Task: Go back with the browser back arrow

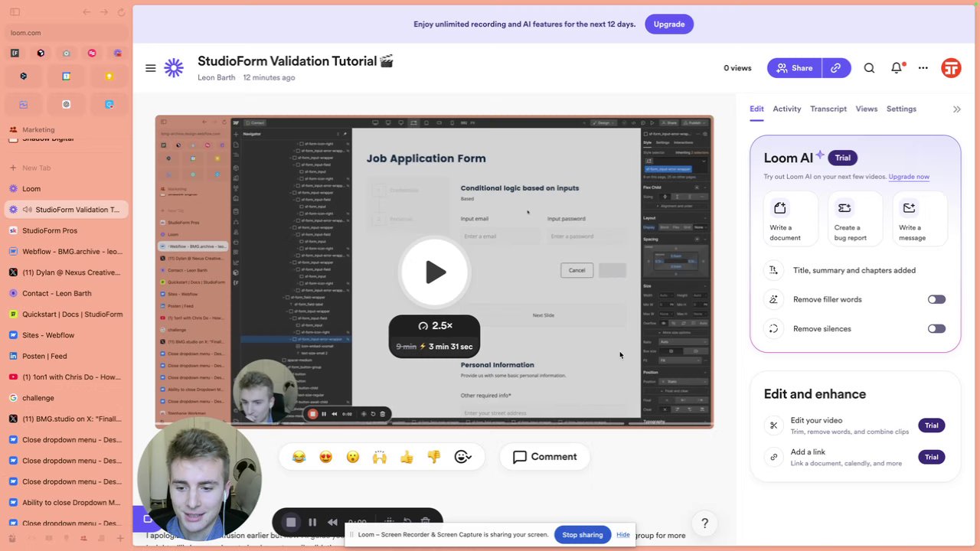Action: tap(86, 11)
